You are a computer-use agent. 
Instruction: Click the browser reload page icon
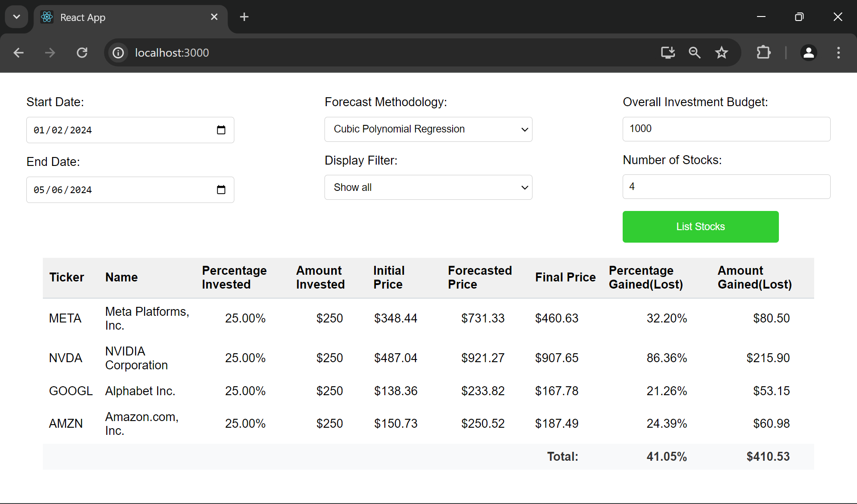pyautogui.click(x=82, y=53)
